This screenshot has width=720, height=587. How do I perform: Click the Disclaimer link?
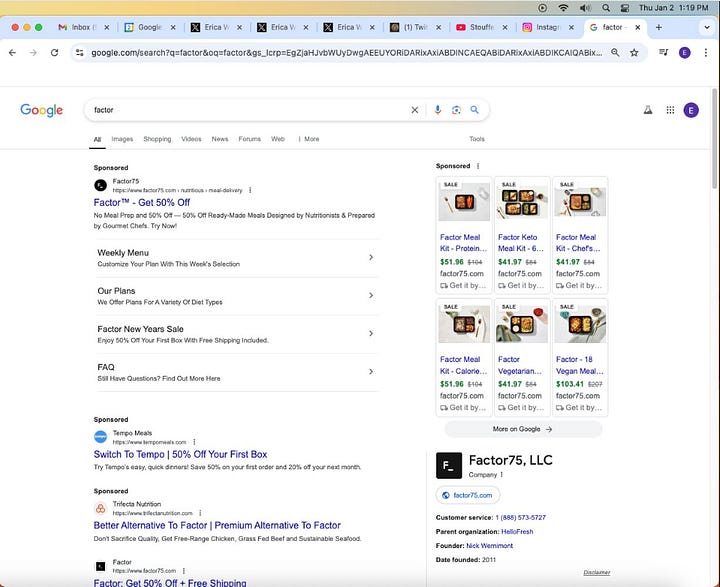point(596,572)
